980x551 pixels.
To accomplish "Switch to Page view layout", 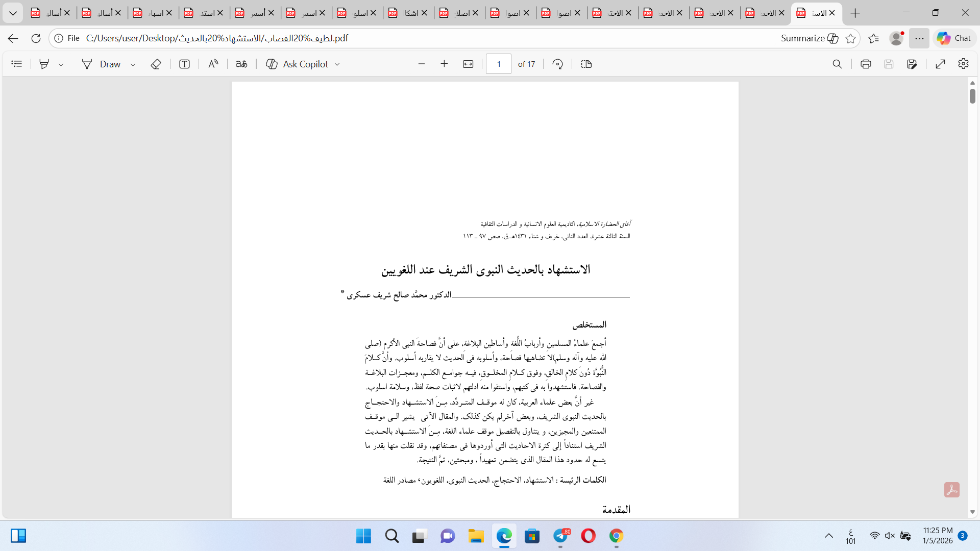I will click(586, 64).
